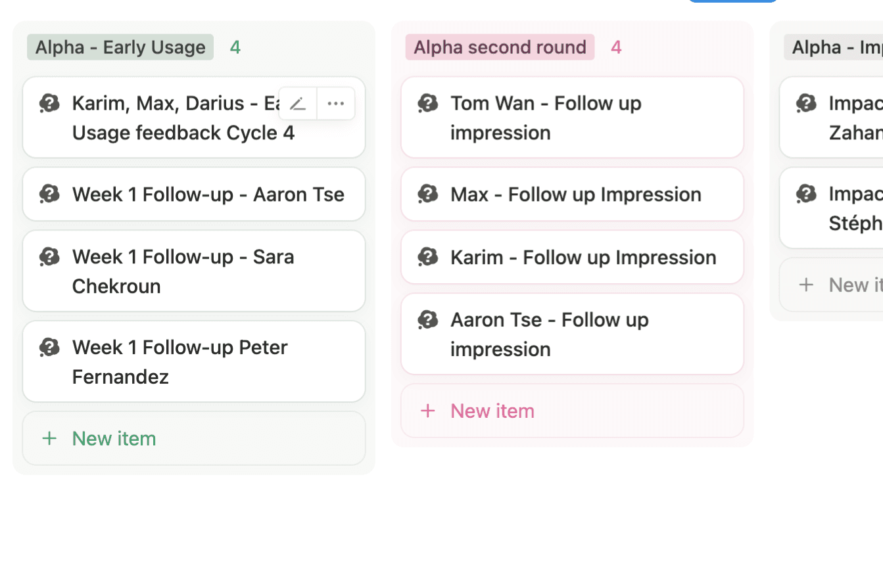Click the icon beside Karim - Follow up Impression
This screenshot has height=588, width=883.
pyautogui.click(x=428, y=257)
